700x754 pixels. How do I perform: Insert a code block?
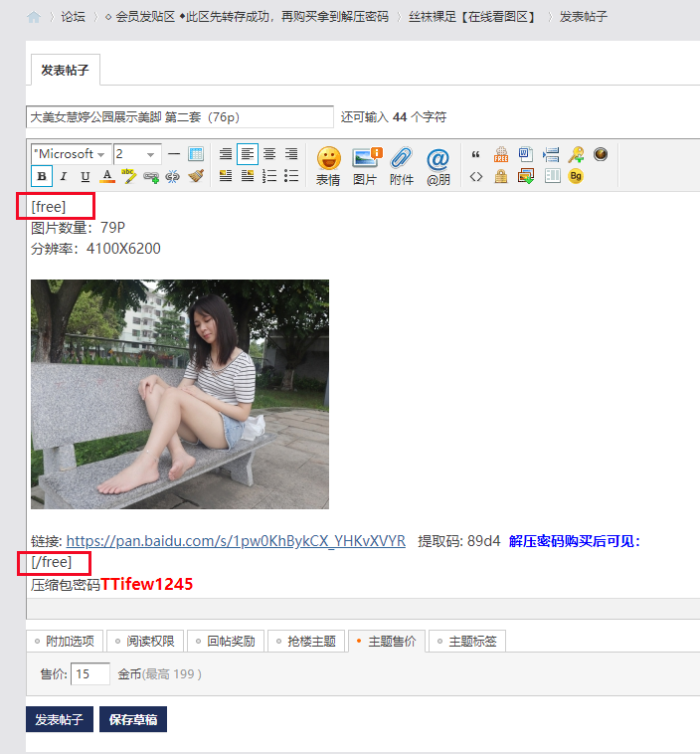coord(475,176)
